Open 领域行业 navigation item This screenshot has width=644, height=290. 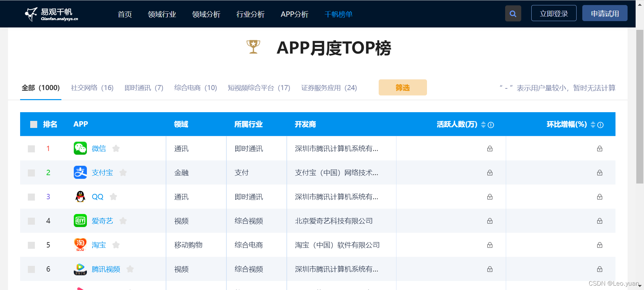point(162,14)
